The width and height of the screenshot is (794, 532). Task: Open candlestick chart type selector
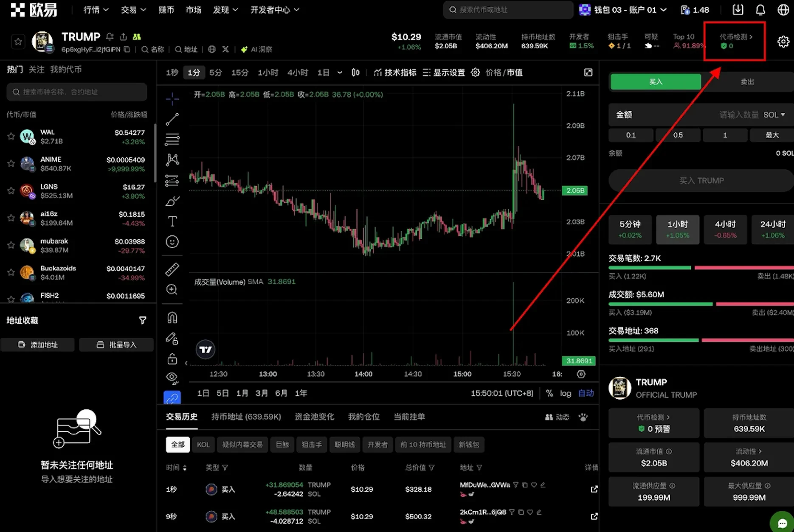tap(355, 73)
